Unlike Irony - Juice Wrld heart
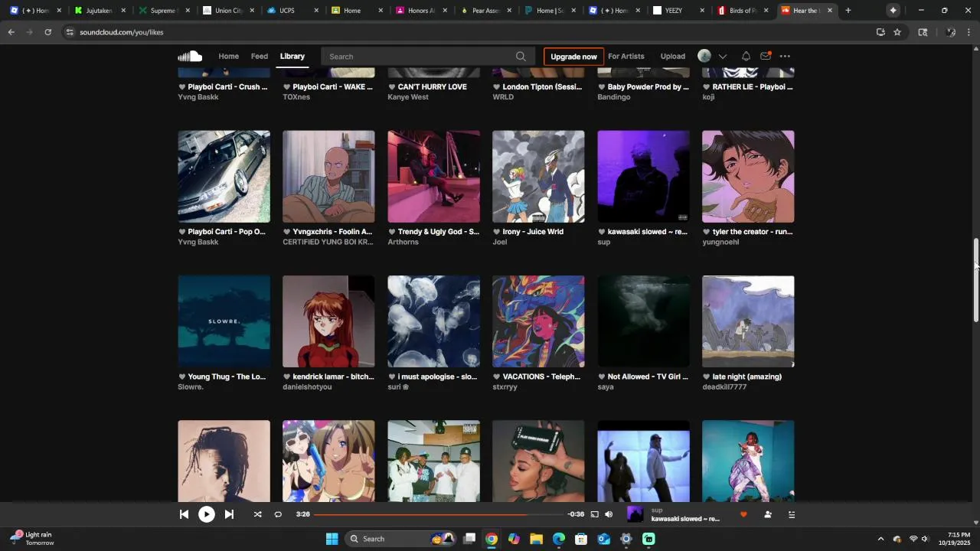This screenshot has height=551, width=980. [497, 232]
